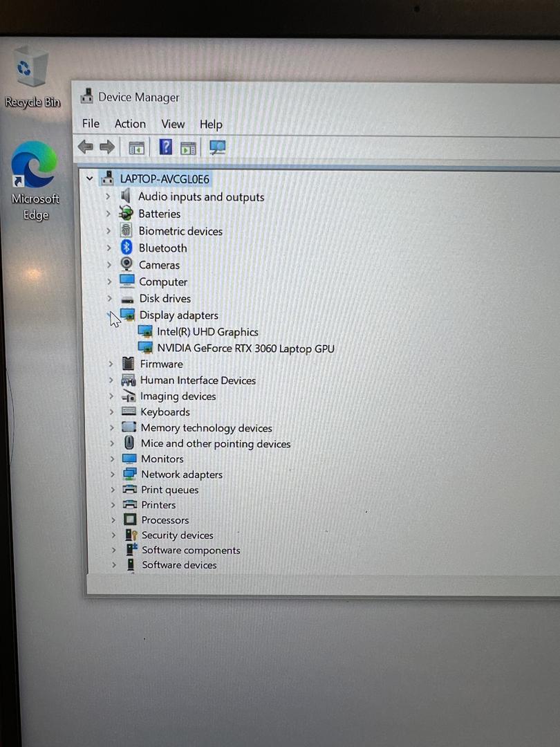The image size is (560, 747).
Task: Select Intel(R) UHD Graphics entry
Action: 207,331
